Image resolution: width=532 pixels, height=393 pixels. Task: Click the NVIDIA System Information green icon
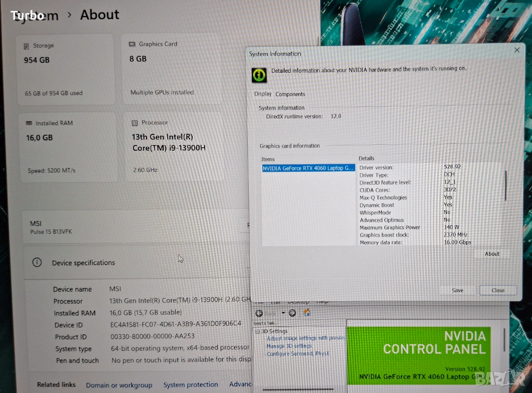[x=259, y=75]
